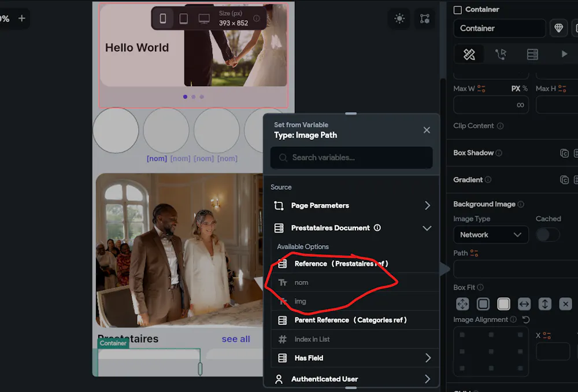Click the Max W input field
Screen dimensions: 578x392
491,105
